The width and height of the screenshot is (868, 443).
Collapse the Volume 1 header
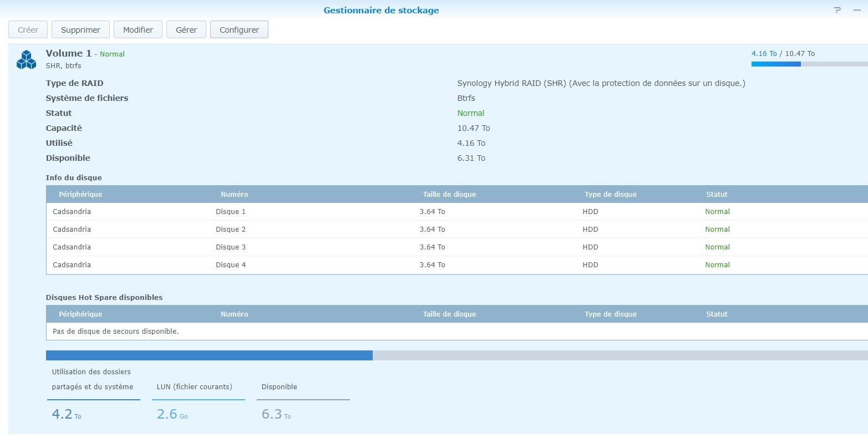click(x=438, y=59)
